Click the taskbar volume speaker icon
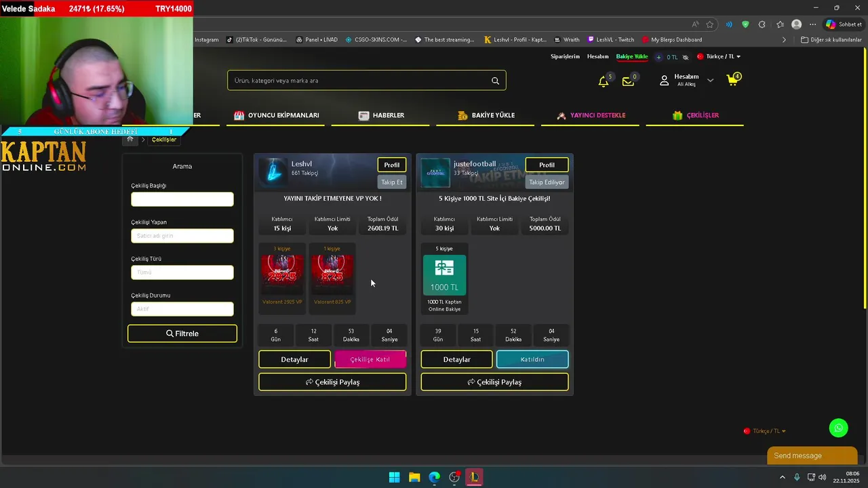Screen dimensions: 868x488 tap(823, 477)
